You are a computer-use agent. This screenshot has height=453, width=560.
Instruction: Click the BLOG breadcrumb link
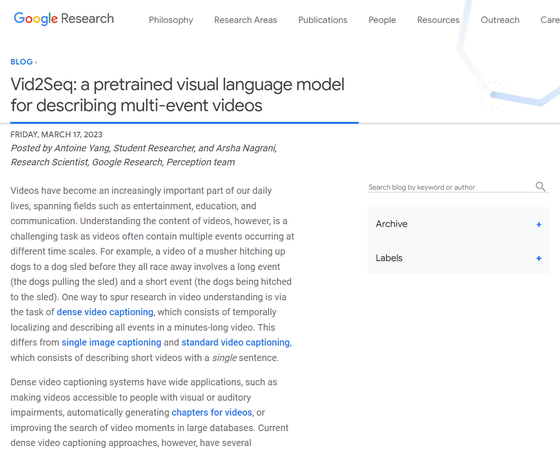coord(21,62)
